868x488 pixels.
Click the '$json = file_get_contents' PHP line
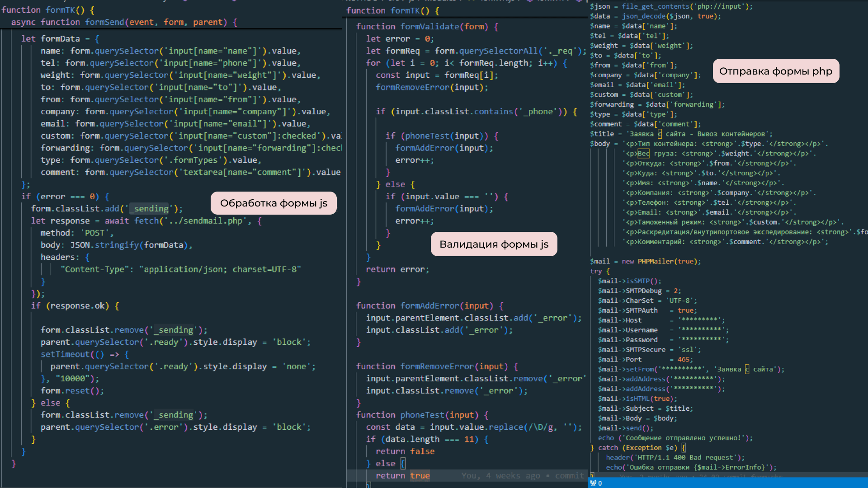point(671,6)
